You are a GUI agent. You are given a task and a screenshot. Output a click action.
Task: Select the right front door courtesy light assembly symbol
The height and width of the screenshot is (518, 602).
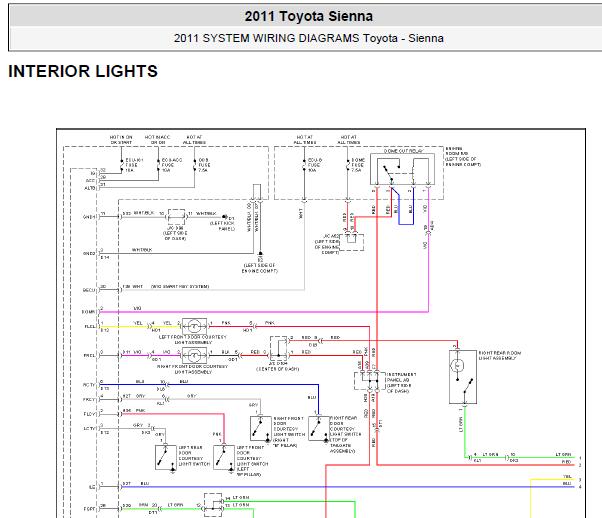195,355
